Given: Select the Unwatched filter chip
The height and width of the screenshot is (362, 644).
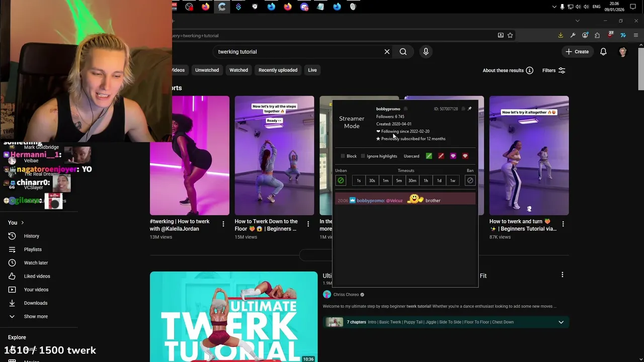Looking at the screenshot, I should point(207,70).
